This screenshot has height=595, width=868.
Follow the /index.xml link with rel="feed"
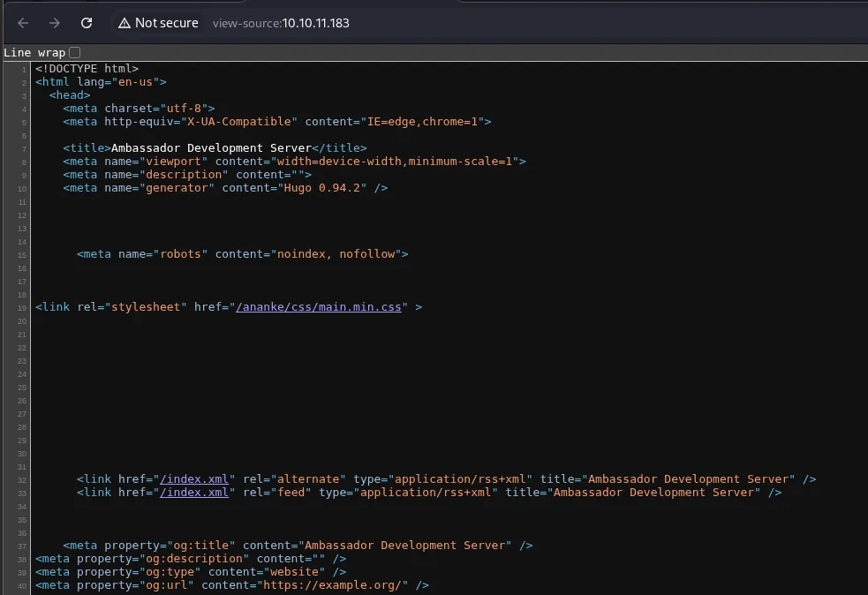[194, 492]
